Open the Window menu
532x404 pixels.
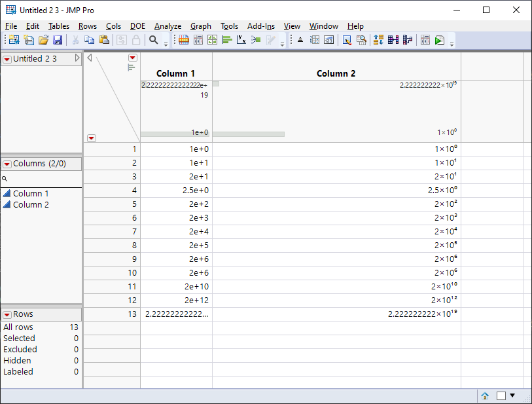click(x=324, y=26)
